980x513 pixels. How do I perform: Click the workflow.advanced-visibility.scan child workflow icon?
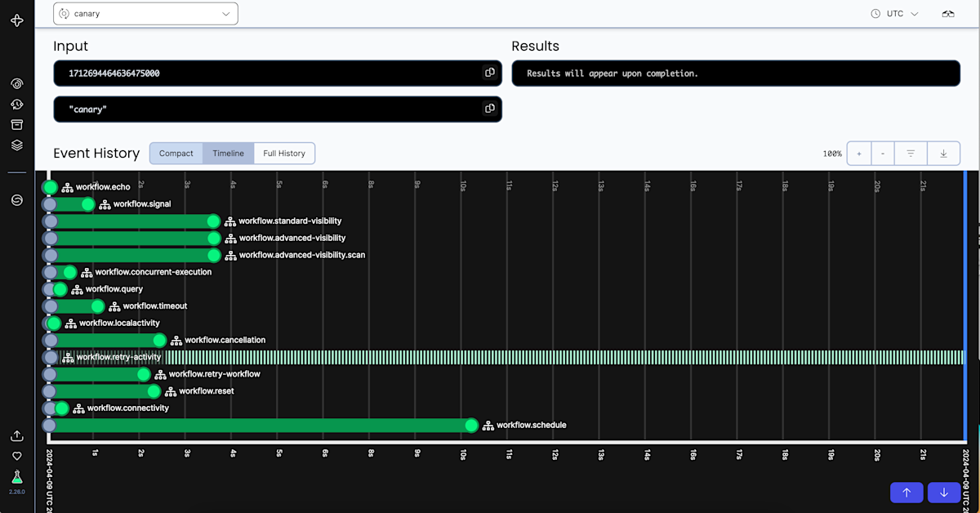(230, 256)
